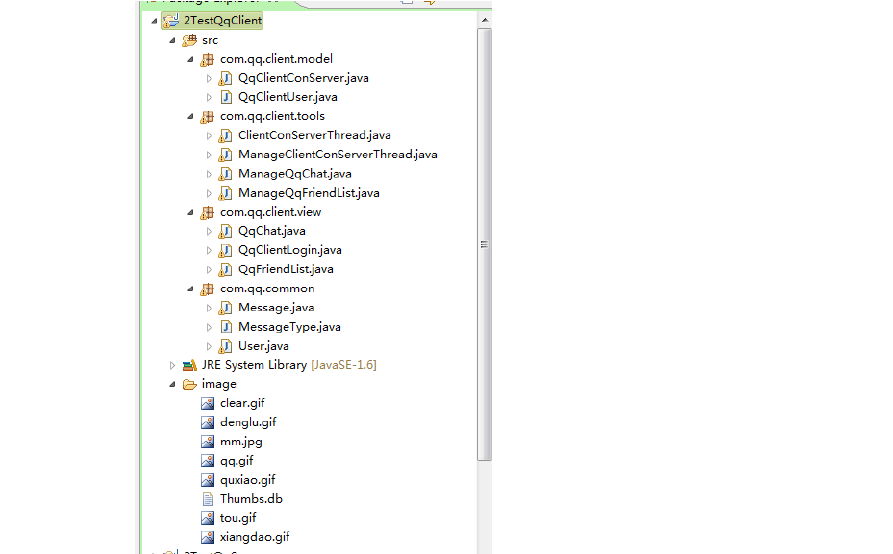Collapse the image folder node
This screenshot has height=554, width=893.
pos(173,385)
